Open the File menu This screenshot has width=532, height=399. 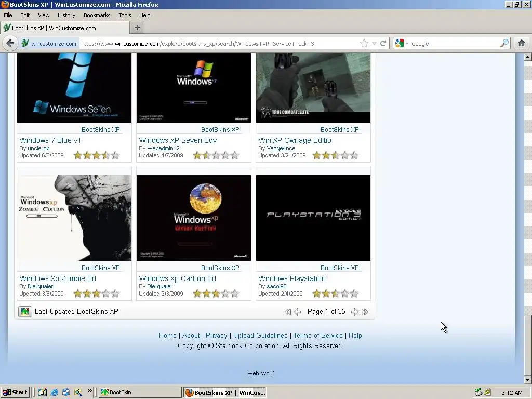click(x=8, y=15)
